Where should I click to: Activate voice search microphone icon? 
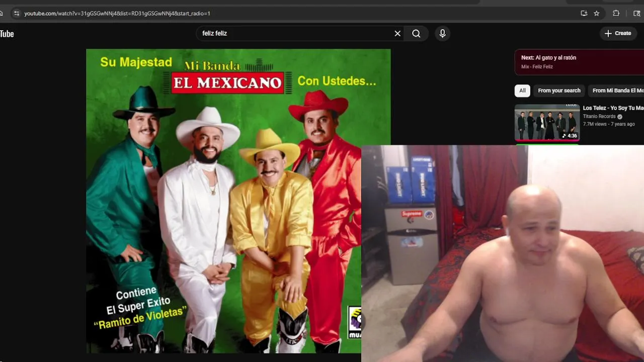coord(442,33)
